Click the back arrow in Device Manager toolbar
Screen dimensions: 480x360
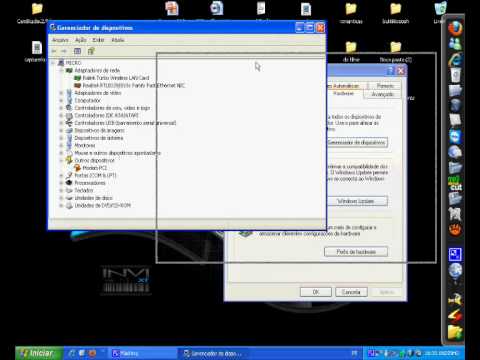coord(54,51)
